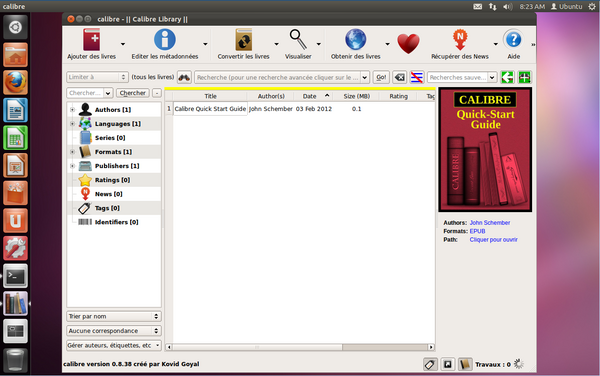Open Trier par nom dropdown
Image resolution: width=600 pixels, height=376 pixels.
pos(114,316)
